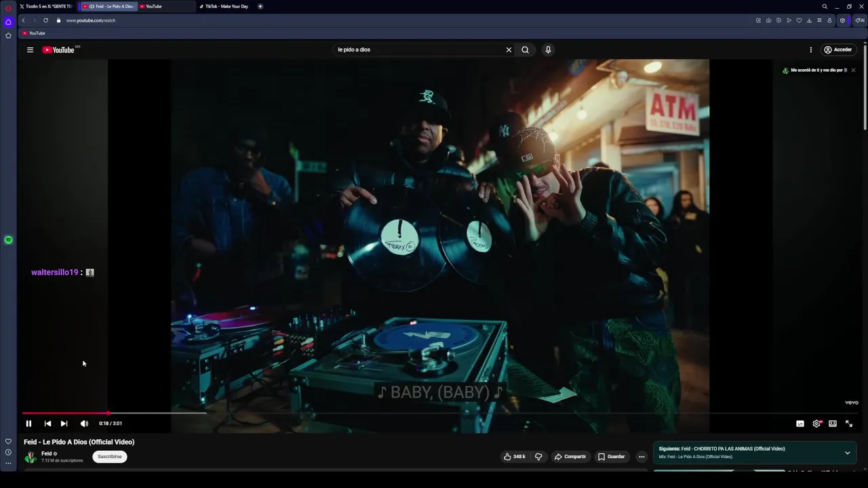This screenshot has width=868, height=488.
Task: Save the video with Guardar
Action: tap(611, 457)
